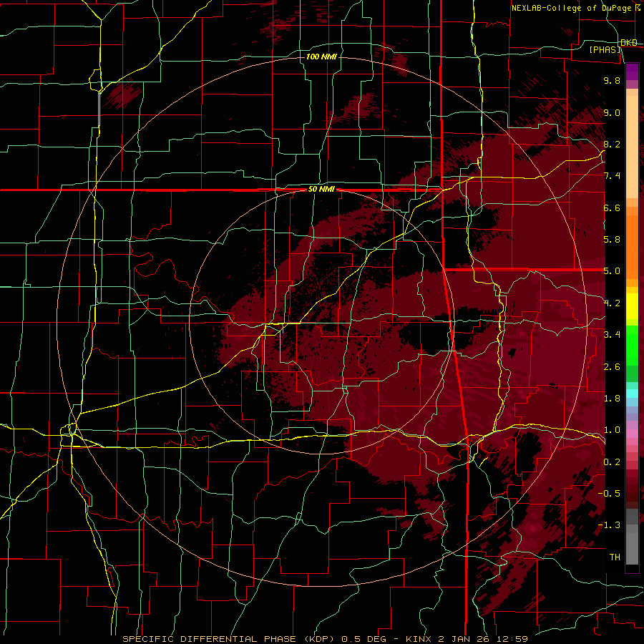Click the [PHAS] legend label
Image resolution: width=644 pixels, height=644 pixels.
(x=605, y=49)
